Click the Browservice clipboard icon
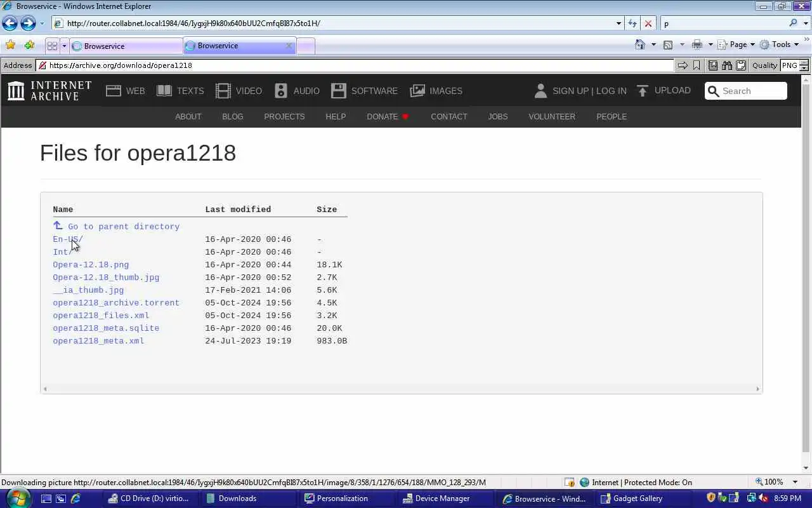Screen dimensions: 812x508 click(741, 65)
